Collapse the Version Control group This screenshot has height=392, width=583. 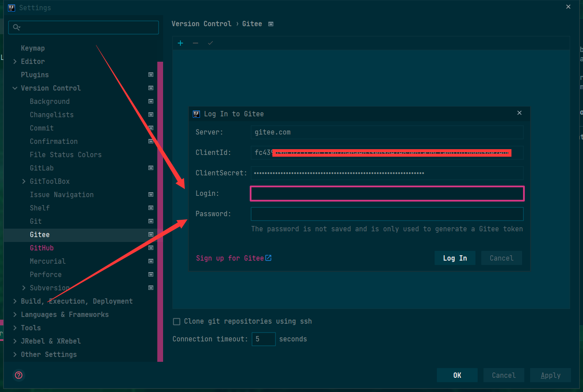15,88
